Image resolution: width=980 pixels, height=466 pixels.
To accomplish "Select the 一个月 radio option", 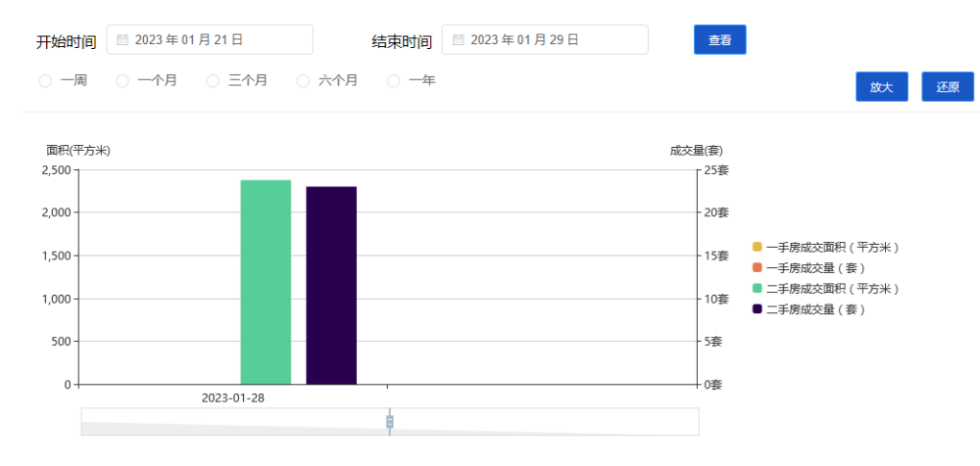I will click(122, 81).
